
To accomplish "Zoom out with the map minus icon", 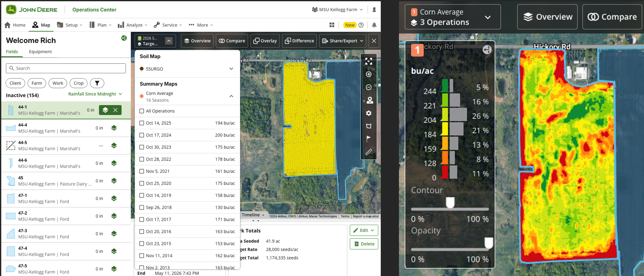I will (x=369, y=87).
